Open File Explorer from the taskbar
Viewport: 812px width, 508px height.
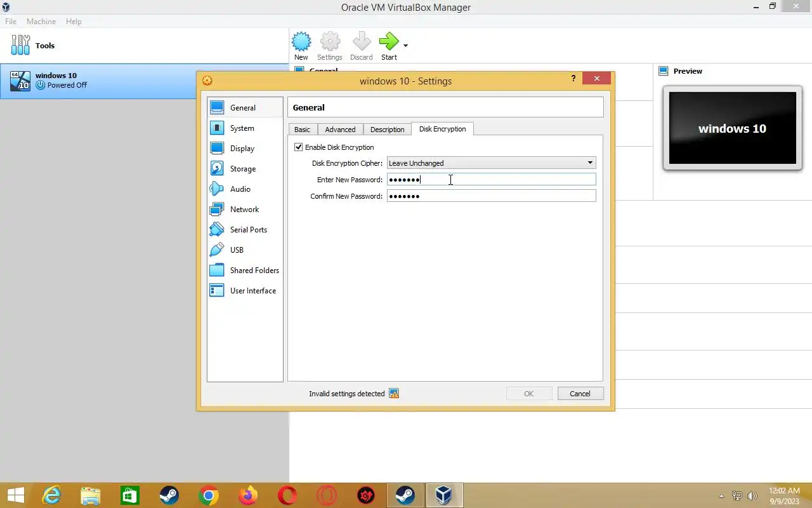tap(91, 495)
